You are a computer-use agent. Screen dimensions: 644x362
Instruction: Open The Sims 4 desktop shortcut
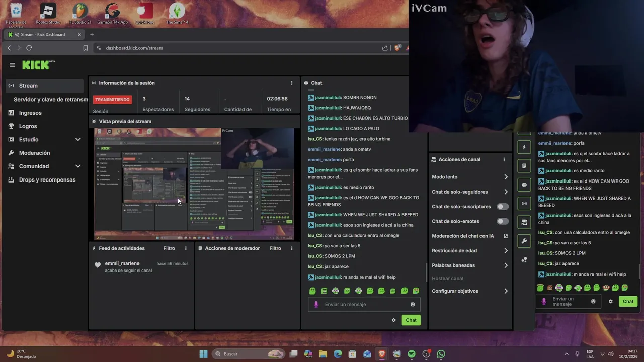(177, 14)
